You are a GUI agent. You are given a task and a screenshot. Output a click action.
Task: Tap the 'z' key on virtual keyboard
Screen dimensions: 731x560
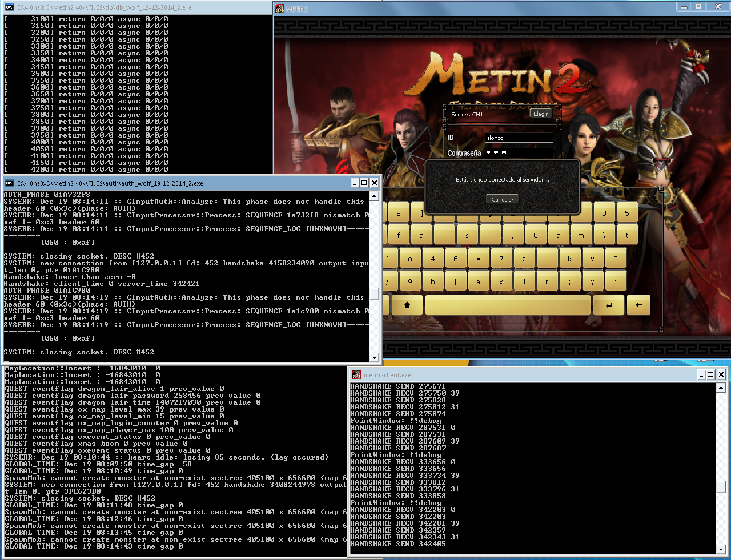point(524,259)
